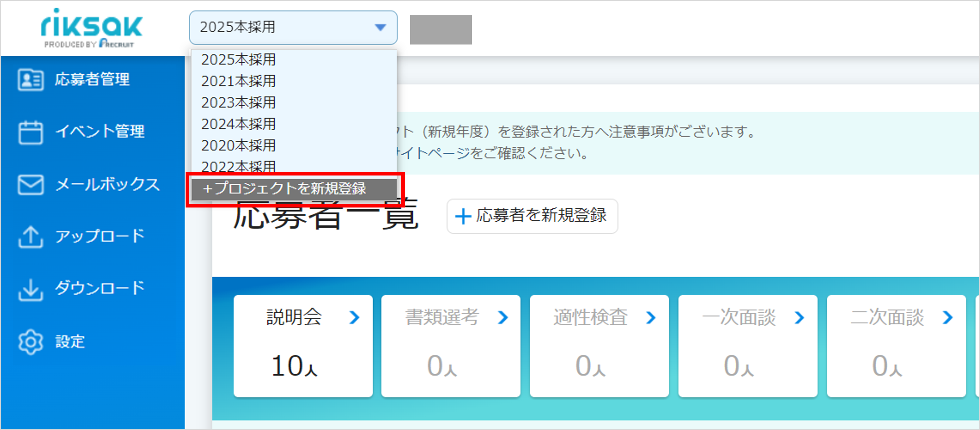Screen dimensions: 980x430
Task: Click the 0人 count in 一次面談
Action: coord(739,366)
